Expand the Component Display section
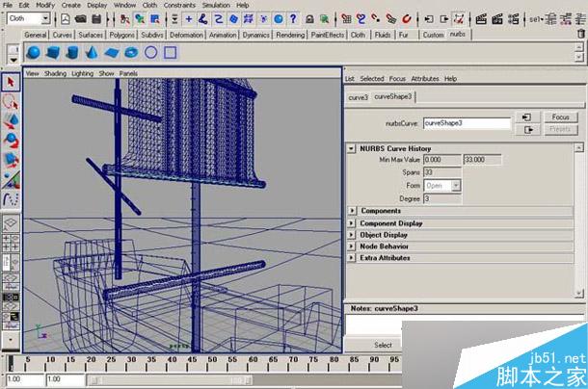The height and width of the screenshot is (389, 588). tap(352, 223)
